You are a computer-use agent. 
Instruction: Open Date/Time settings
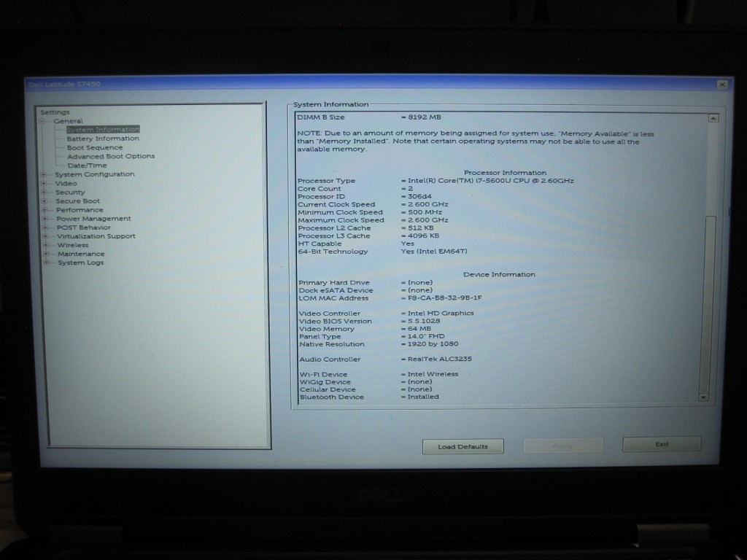[88, 166]
